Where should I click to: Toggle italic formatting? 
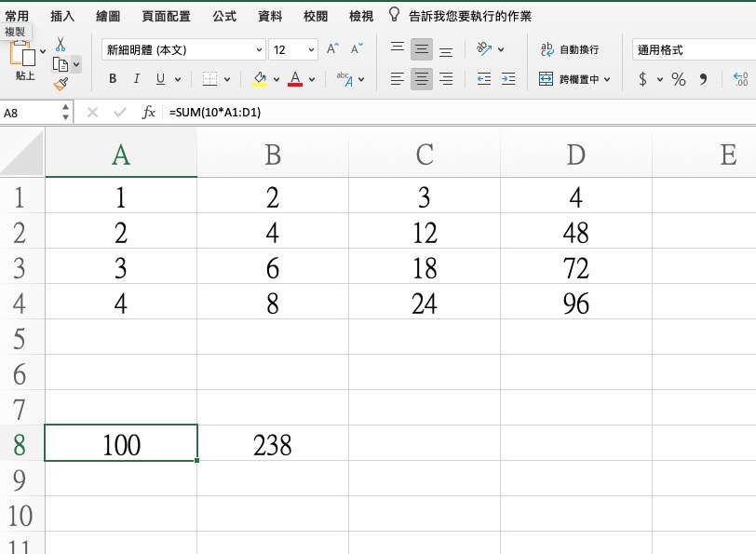coord(137,78)
